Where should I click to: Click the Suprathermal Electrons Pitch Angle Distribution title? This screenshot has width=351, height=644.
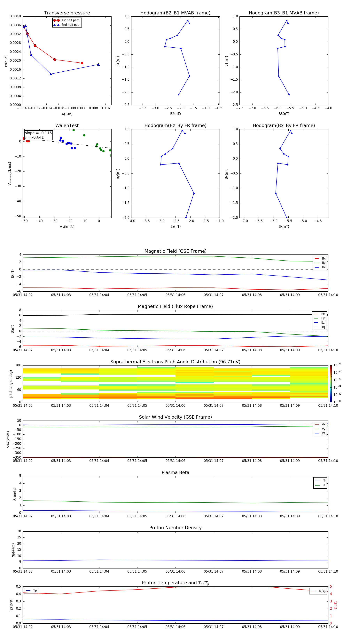point(175,362)
